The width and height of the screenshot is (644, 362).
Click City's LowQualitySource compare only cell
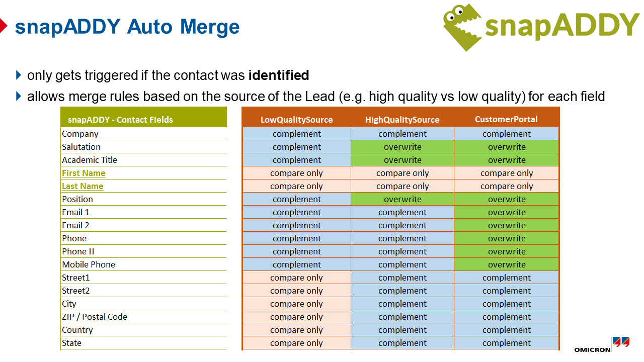tap(297, 304)
